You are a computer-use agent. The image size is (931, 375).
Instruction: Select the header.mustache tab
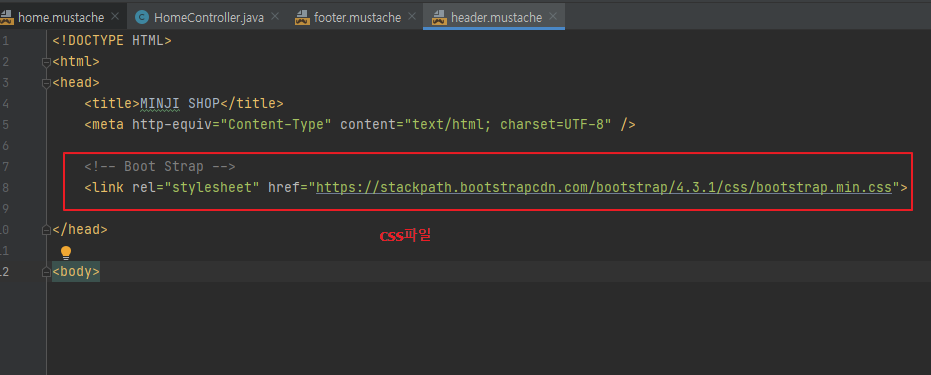tap(494, 17)
